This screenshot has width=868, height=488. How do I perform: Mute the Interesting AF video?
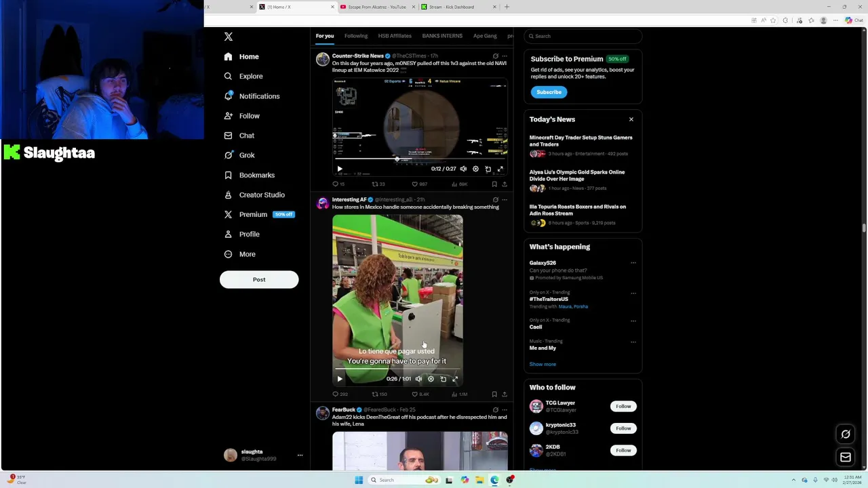(418, 379)
